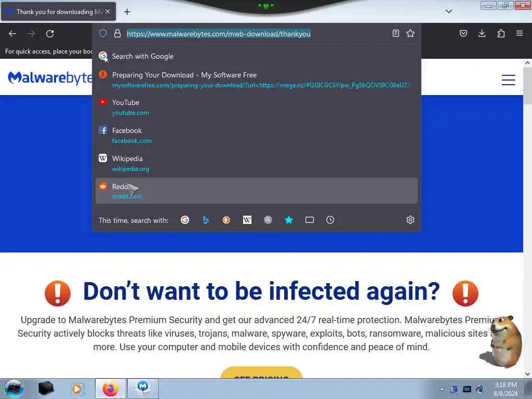This screenshot has height=399, width=532.
Task: Open a new tab with plus button
Action: (x=127, y=12)
